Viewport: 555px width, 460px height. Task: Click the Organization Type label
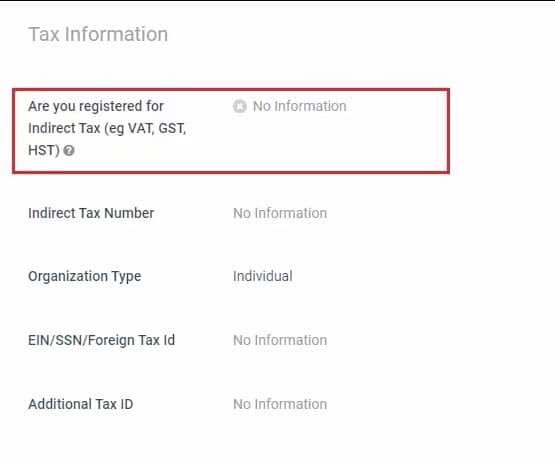point(85,277)
